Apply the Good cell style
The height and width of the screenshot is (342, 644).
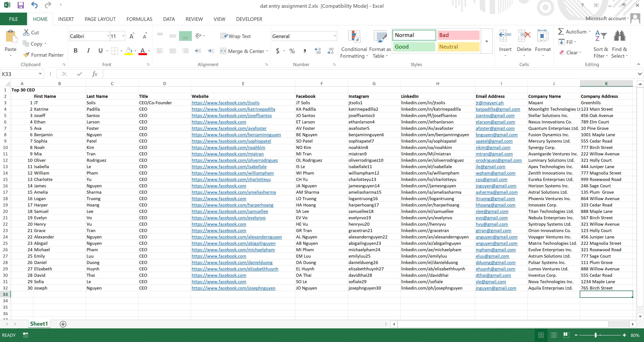click(414, 47)
